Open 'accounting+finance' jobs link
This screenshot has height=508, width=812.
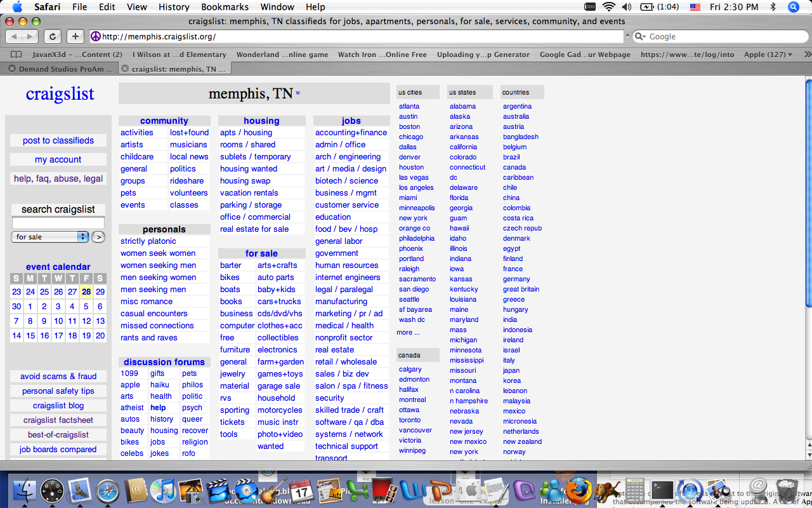click(x=351, y=132)
